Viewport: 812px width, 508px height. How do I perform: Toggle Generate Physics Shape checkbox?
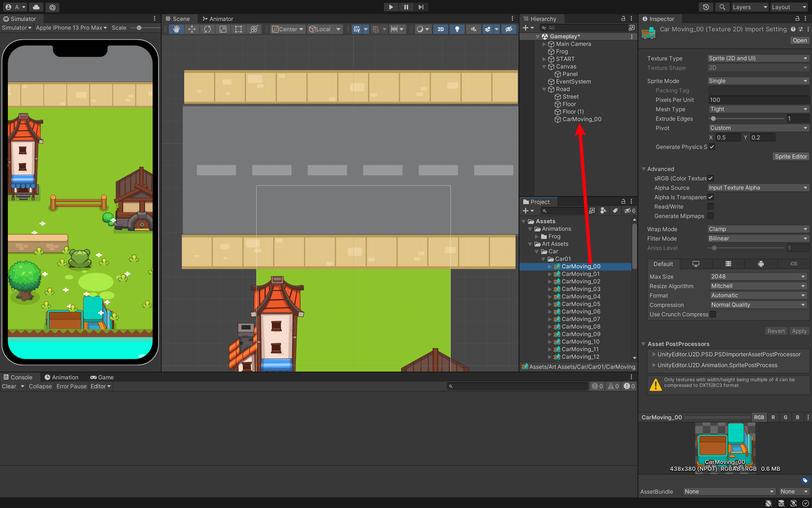coord(712,147)
